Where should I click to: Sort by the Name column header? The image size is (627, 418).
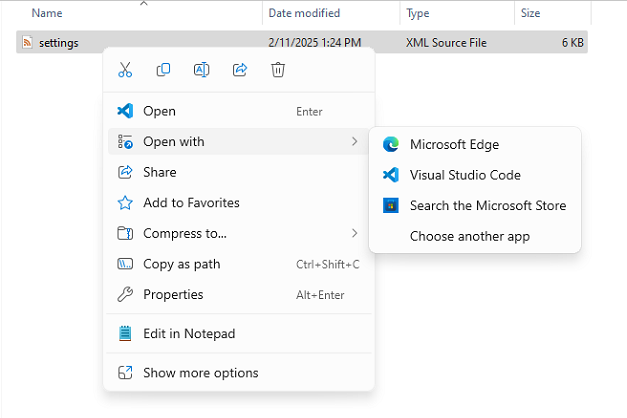coord(47,13)
